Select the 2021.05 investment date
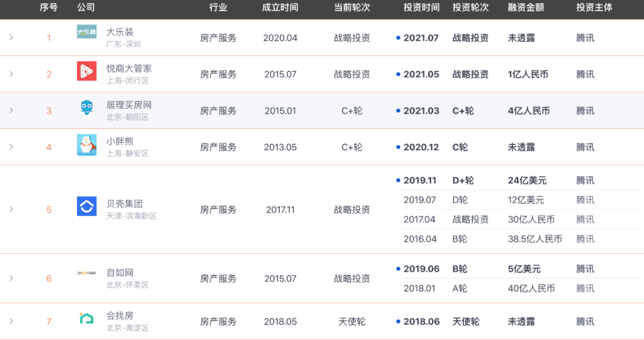The height and width of the screenshot is (340, 644). click(422, 74)
